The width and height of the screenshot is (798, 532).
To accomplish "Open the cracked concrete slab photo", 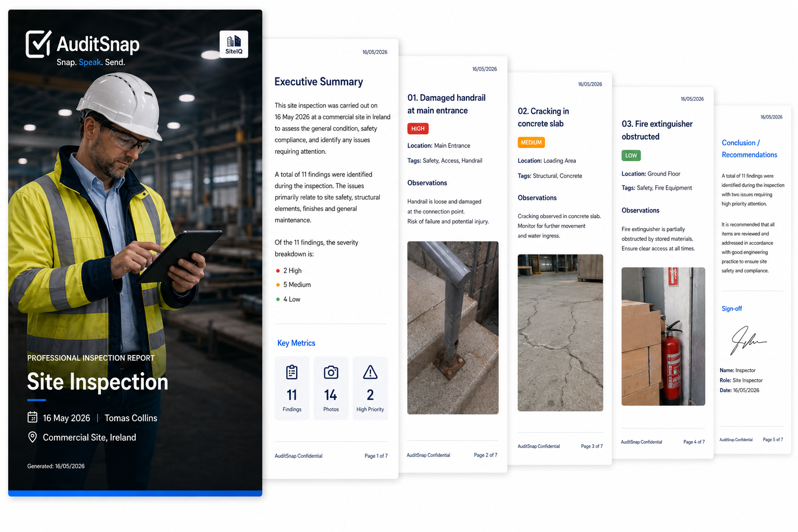I will coord(561,332).
